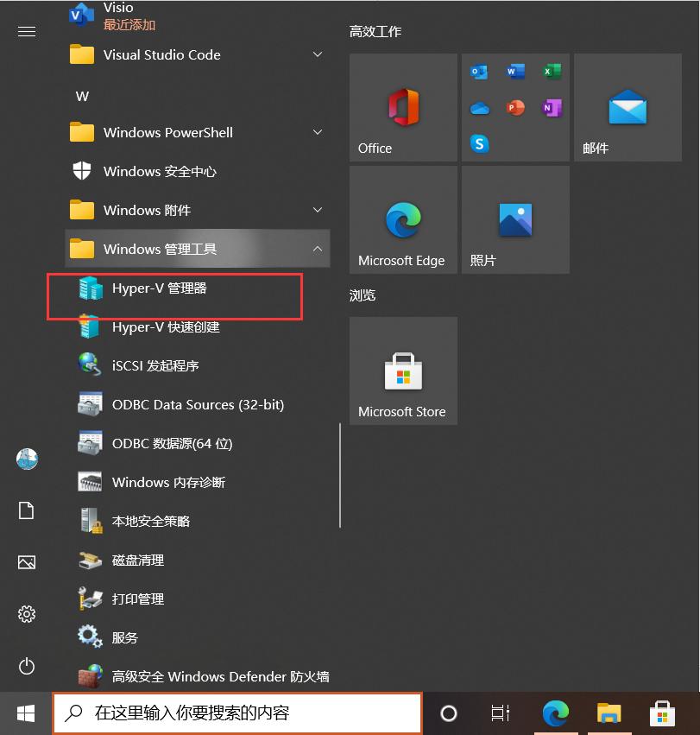Open Windows 安全中心

164,171
